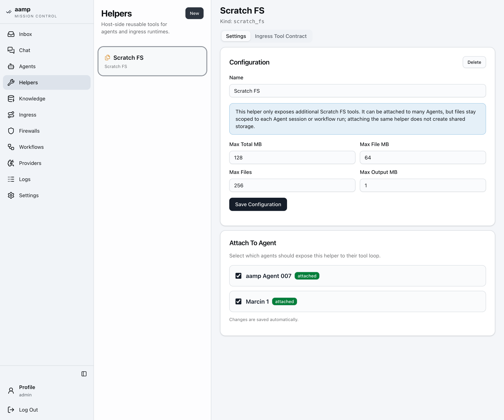Viewport: 504px width, 420px height.
Task: Click the Log Out arrow icon
Action: click(11, 410)
